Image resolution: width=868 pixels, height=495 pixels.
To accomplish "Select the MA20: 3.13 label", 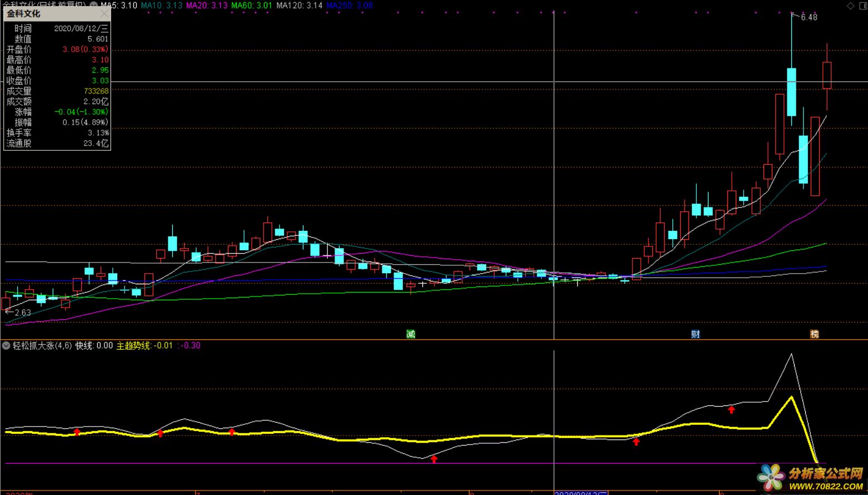I will (x=207, y=5).
